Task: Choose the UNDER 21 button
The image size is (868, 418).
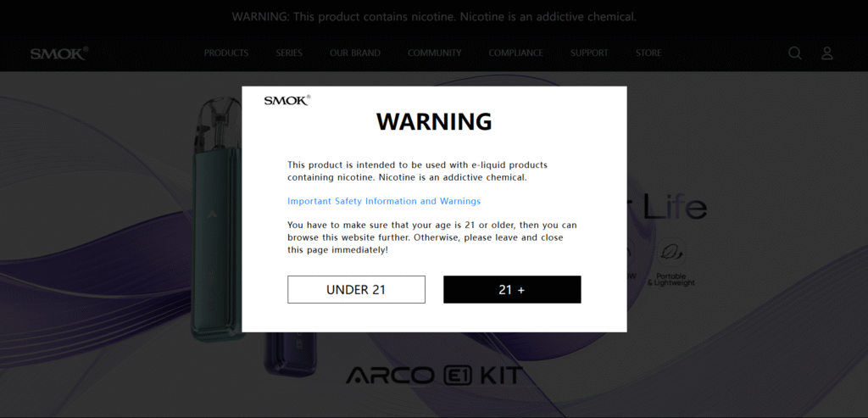Action: pos(356,290)
